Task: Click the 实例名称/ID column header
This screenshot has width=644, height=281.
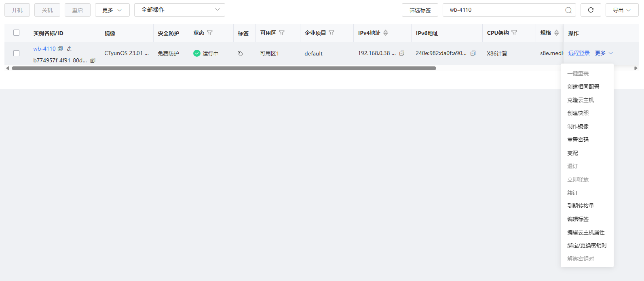Action: point(49,33)
